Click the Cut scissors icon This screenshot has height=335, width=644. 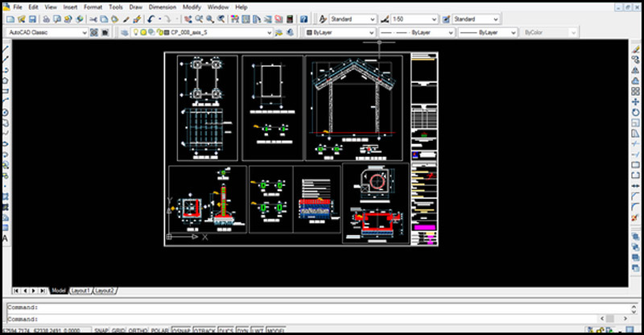click(93, 19)
